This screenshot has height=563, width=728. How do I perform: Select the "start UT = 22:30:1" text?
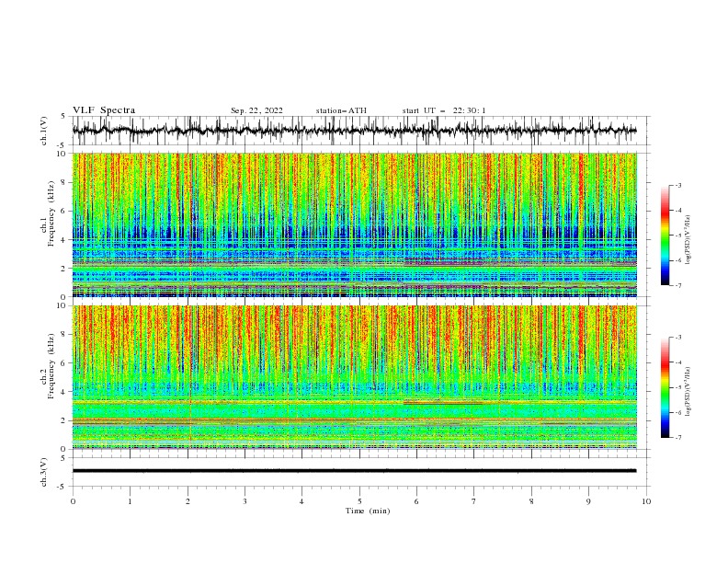(444, 110)
